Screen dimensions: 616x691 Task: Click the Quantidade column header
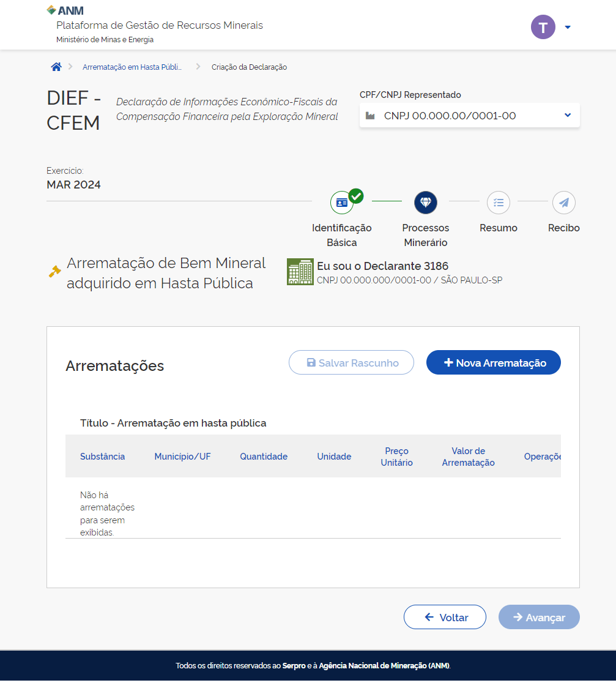pyautogui.click(x=264, y=457)
